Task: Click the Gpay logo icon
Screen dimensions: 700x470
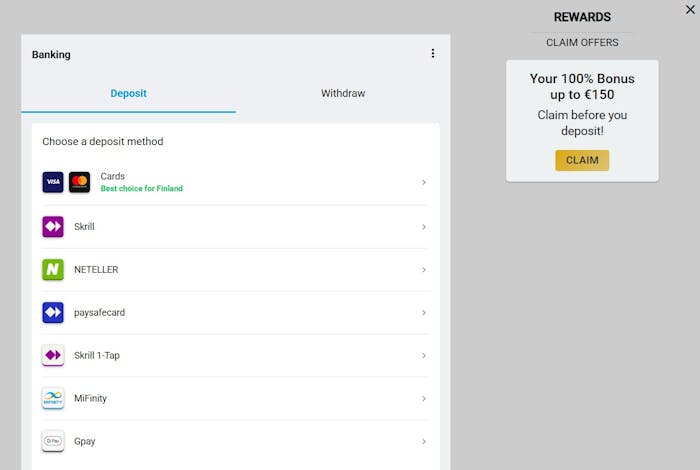Action: tap(53, 441)
